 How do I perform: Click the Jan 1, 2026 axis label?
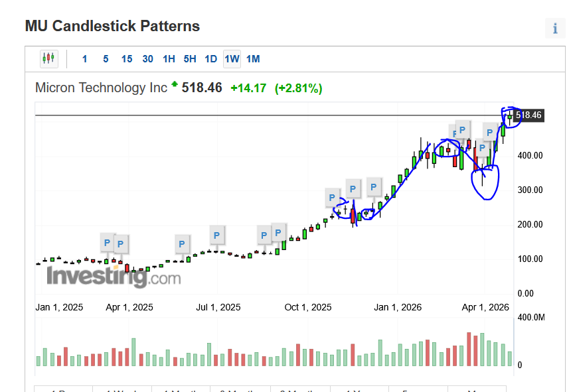398,307
